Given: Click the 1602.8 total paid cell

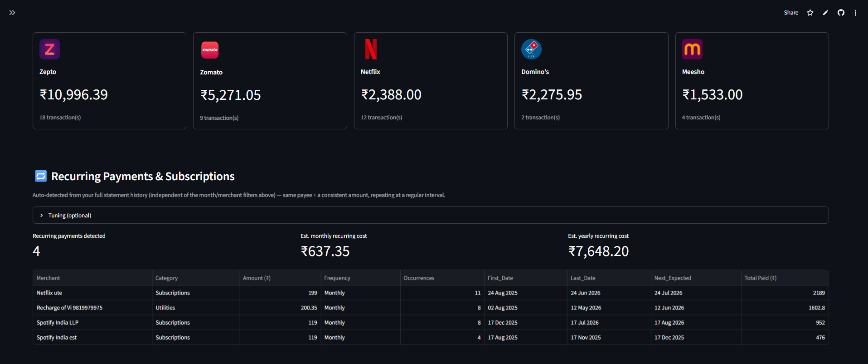Looking at the screenshot, I should 785,308.
